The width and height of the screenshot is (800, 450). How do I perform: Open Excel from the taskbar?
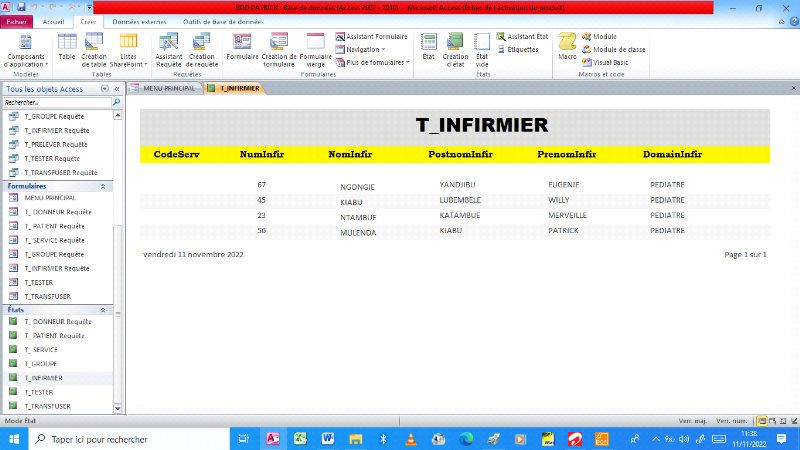click(300, 439)
